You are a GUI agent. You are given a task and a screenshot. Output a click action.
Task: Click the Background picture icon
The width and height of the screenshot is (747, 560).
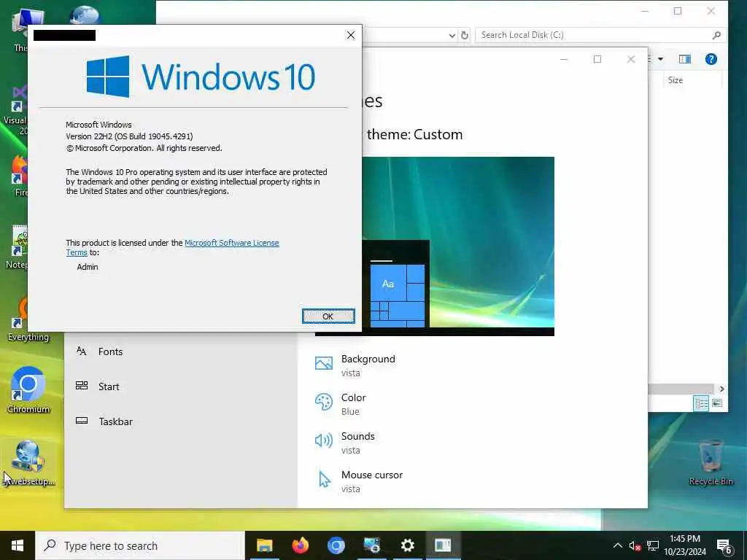323,364
